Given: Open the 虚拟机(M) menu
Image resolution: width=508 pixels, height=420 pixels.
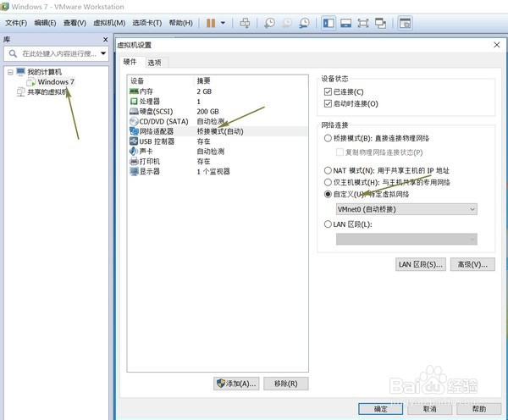Looking at the screenshot, I should 109,23.
